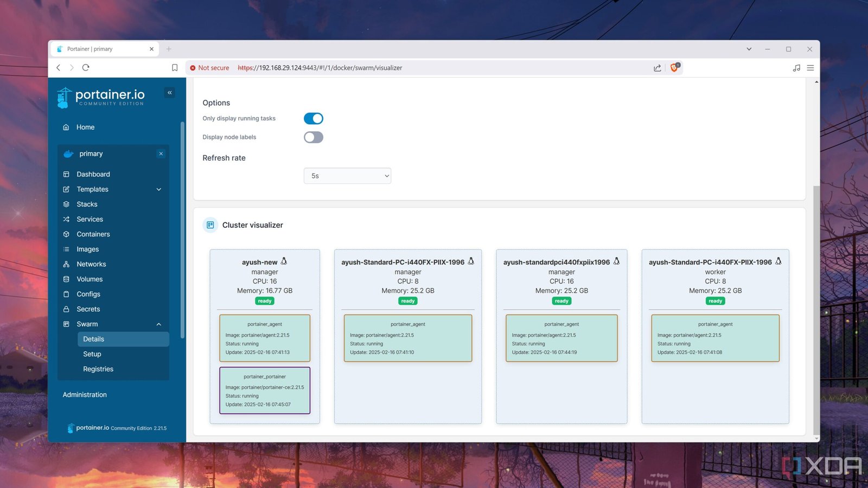Collapse the sidebar with the double-chevron button
The width and height of the screenshot is (868, 488).
pyautogui.click(x=169, y=92)
